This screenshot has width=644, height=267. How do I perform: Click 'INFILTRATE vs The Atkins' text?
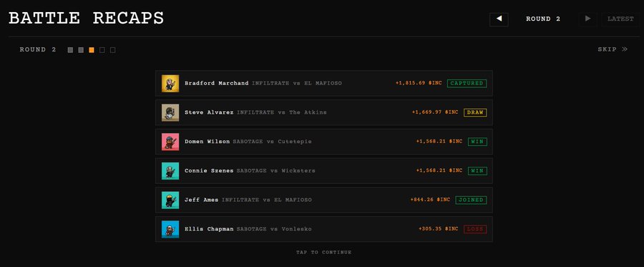coord(282,112)
